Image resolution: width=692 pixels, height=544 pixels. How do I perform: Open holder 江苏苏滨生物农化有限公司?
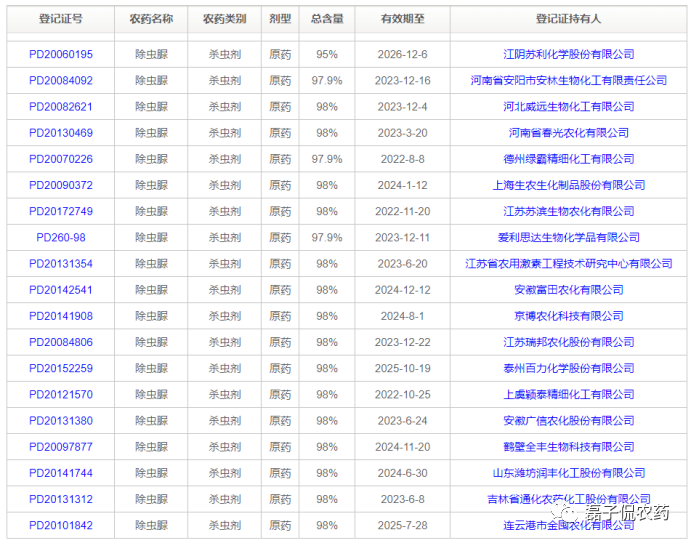[x=568, y=211]
